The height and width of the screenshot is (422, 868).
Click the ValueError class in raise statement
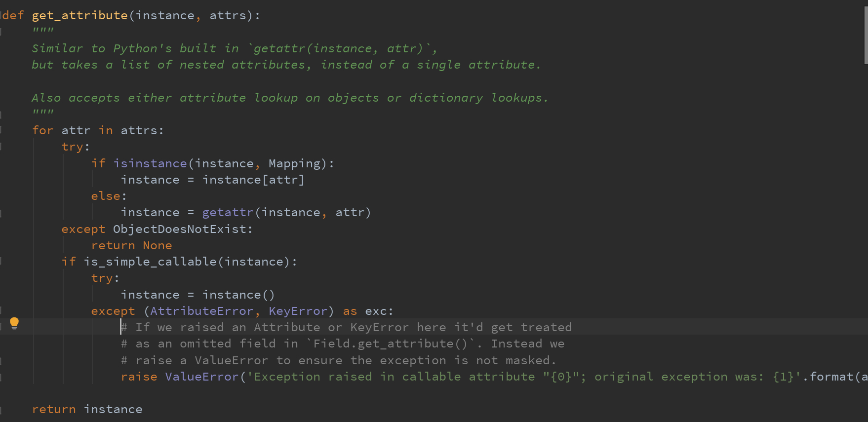pyautogui.click(x=201, y=377)
